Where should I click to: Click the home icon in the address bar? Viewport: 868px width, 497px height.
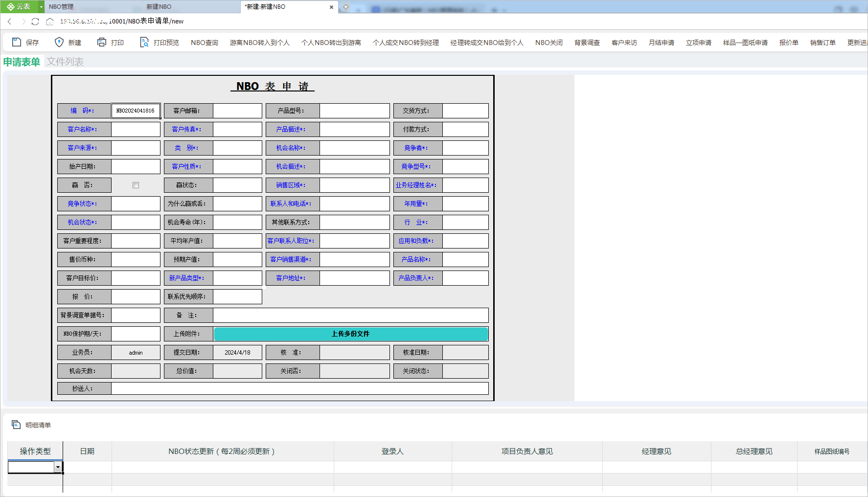(50, 21)
